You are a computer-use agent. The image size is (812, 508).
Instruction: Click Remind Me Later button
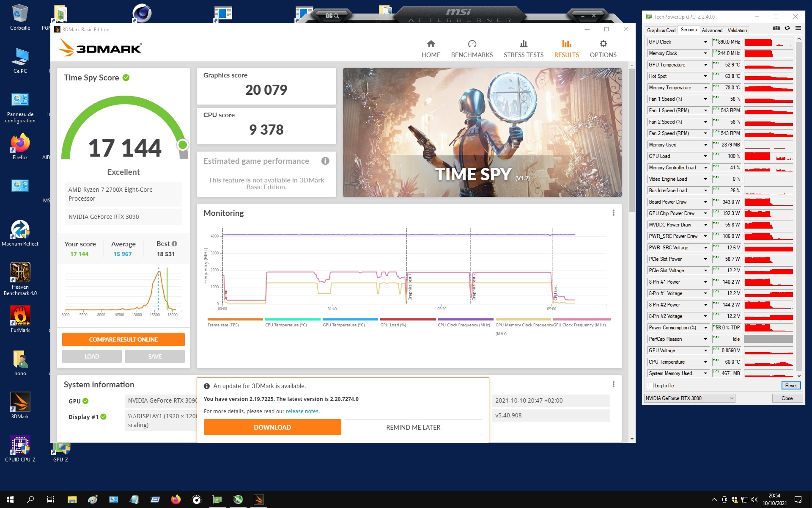tap(413, 428)
